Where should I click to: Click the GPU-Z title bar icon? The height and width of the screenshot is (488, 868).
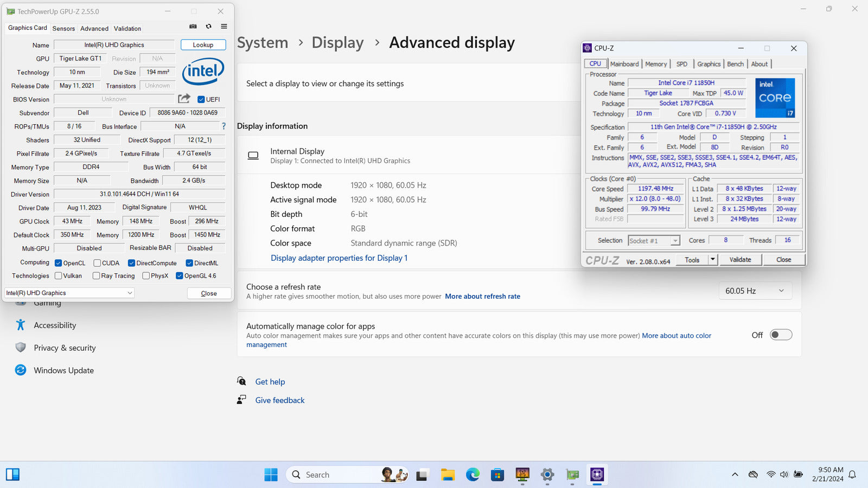tap(11, 11)
